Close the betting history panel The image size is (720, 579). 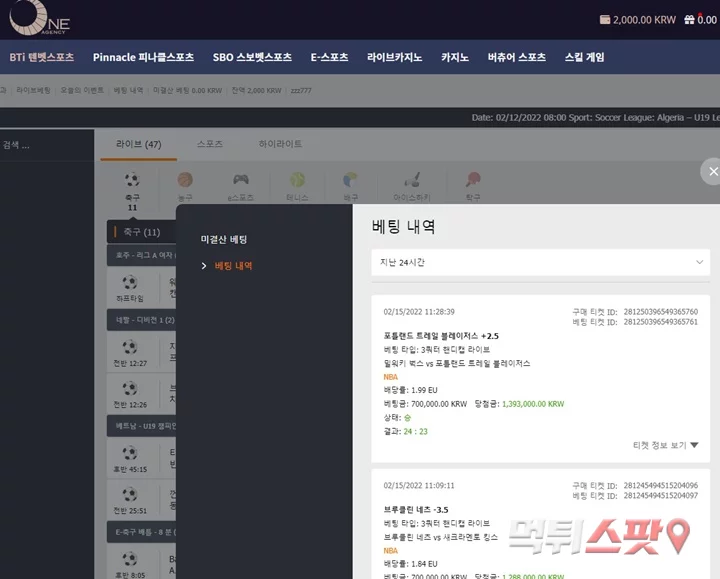(713, 172)
